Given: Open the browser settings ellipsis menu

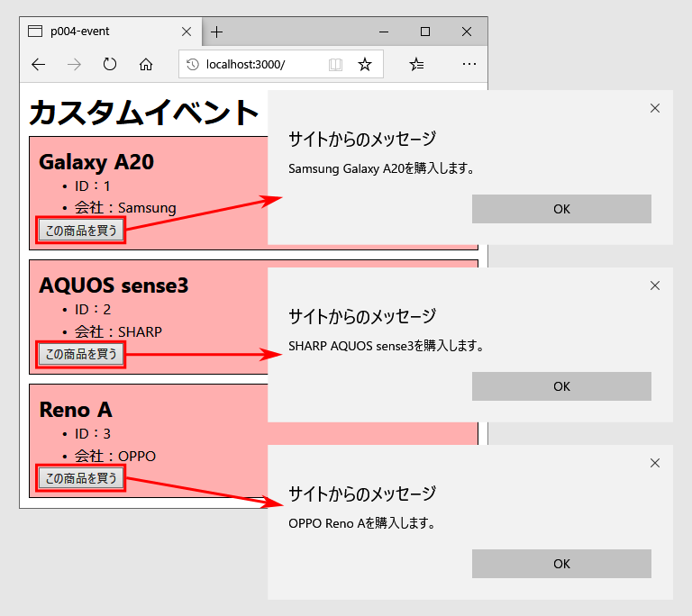Looking at the screenshot, I should point(469,65).
